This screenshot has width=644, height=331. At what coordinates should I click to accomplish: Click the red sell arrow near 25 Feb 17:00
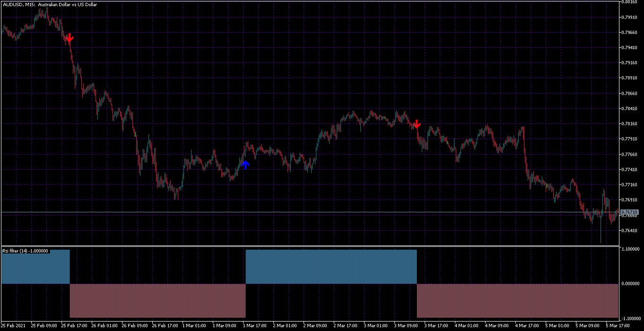pyautogui.click(x=70, y=37)
